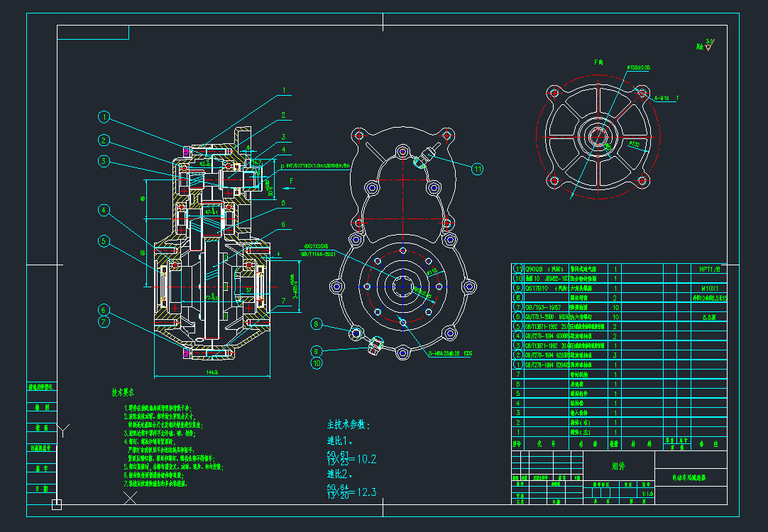
Task: Click the 主技术参数 heading
Action: pyautogui.click(x=349, y=425)
